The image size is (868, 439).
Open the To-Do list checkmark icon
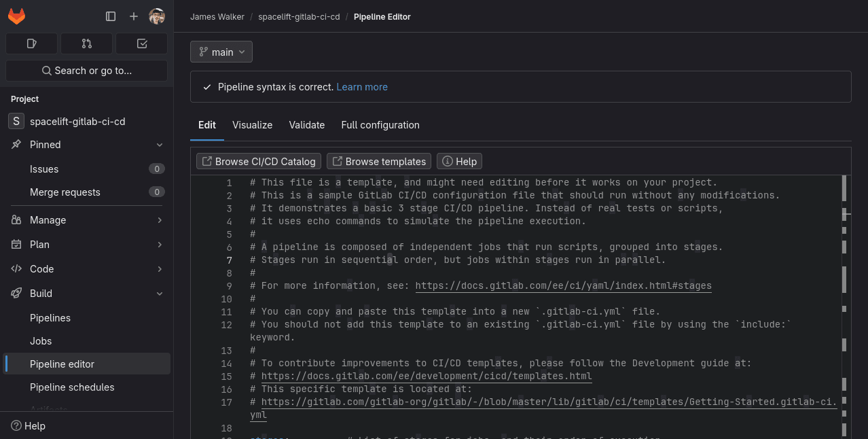tap(141, 43)
